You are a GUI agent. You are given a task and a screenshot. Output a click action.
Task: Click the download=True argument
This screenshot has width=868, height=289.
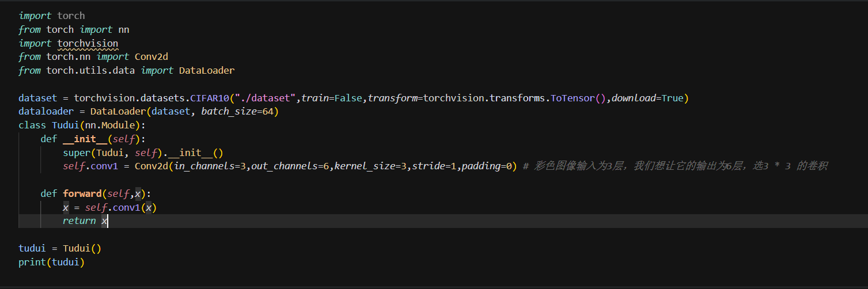tap(648, 98)
